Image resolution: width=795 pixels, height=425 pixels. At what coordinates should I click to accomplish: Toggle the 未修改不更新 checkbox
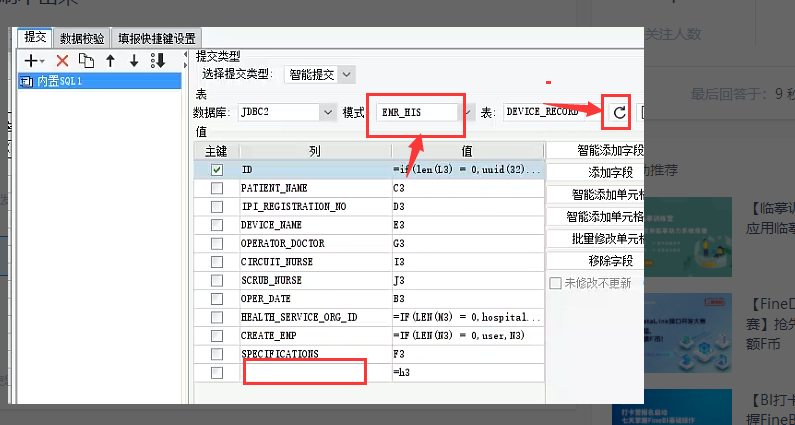coord(555,283)
